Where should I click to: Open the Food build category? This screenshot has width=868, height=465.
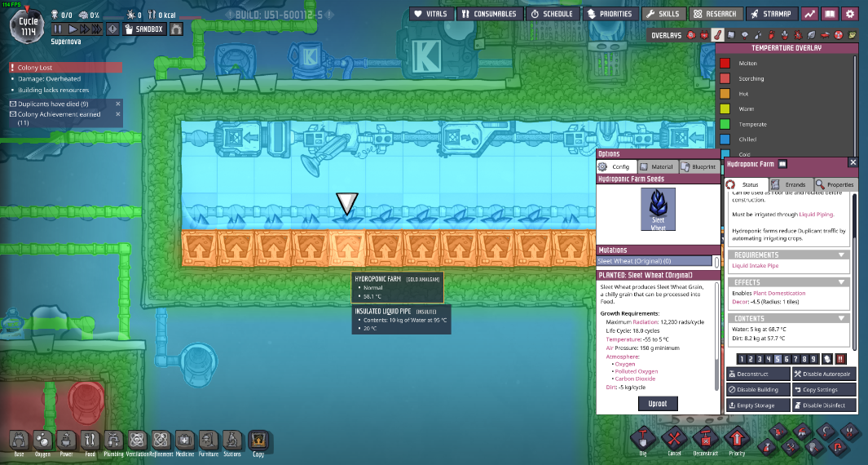(90, 441)
